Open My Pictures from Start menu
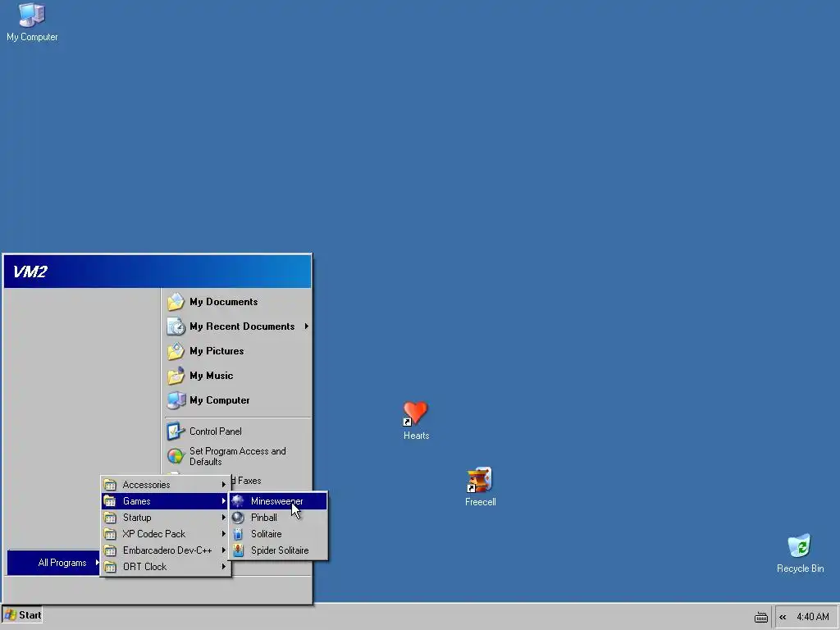The height and width of the screenshot is (630, 840). click(237, 351)
